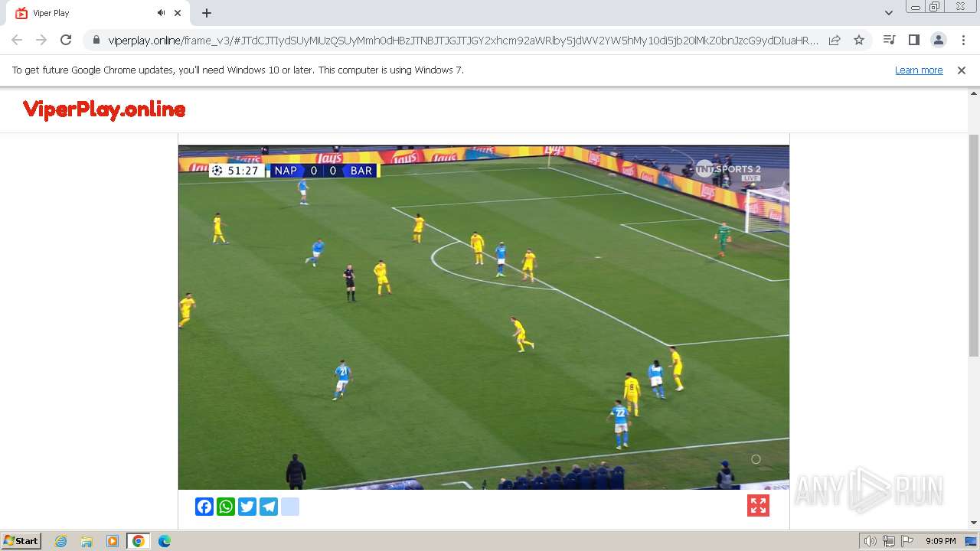Close the Viper Play tab
The image size is (980, 551).
click(x=178, y=13)
